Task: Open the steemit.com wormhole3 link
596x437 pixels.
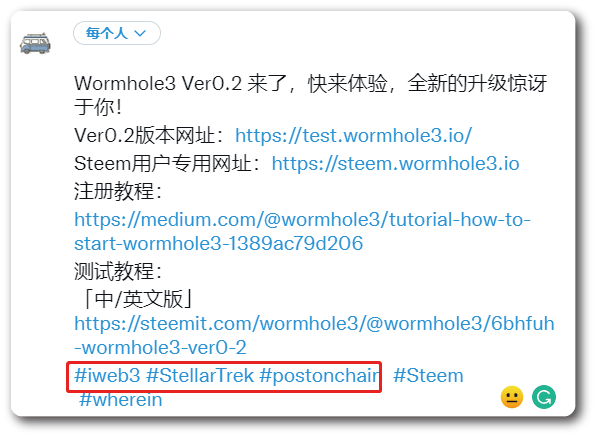Action: pyautogui.click(x=314, y=324)
